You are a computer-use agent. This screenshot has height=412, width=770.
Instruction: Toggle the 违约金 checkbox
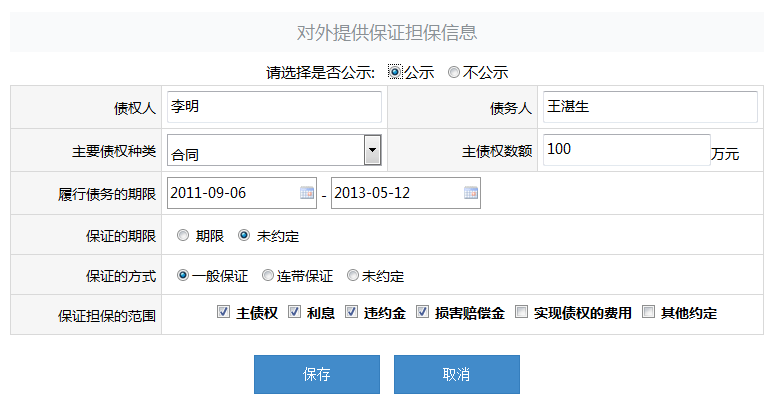(x=351, y=312)
